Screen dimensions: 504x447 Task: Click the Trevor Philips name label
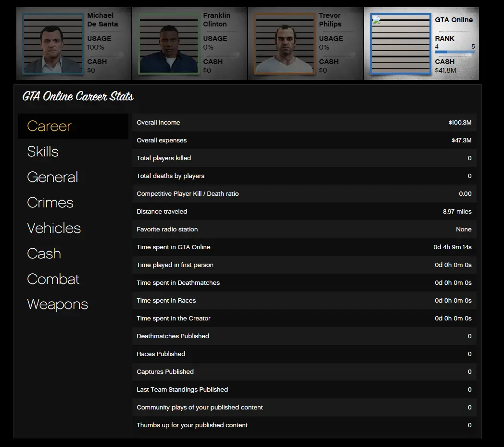click(x=330, y=20)
